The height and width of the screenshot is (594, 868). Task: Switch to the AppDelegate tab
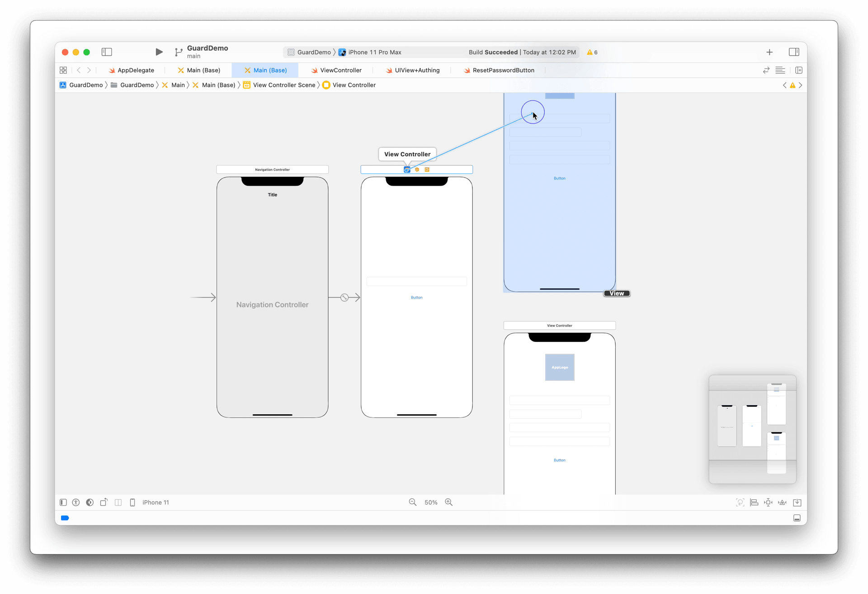(x=135, y=70)
